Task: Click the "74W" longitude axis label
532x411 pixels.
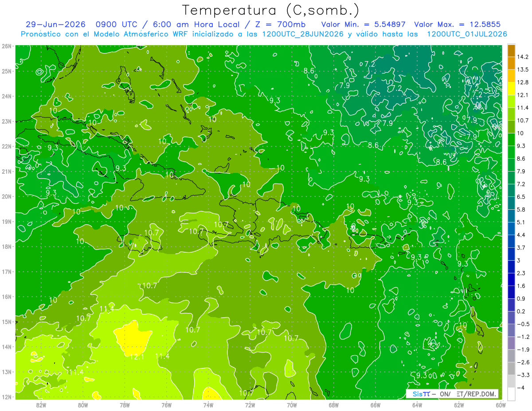Action: pos(208,405)
